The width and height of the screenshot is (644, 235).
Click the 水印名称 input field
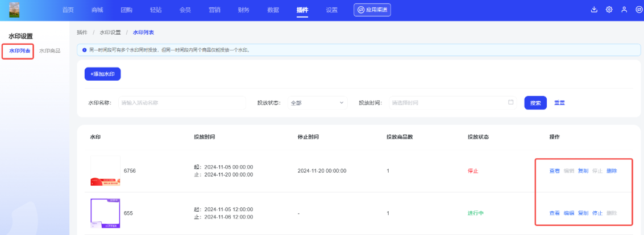(x=182, y=103)
